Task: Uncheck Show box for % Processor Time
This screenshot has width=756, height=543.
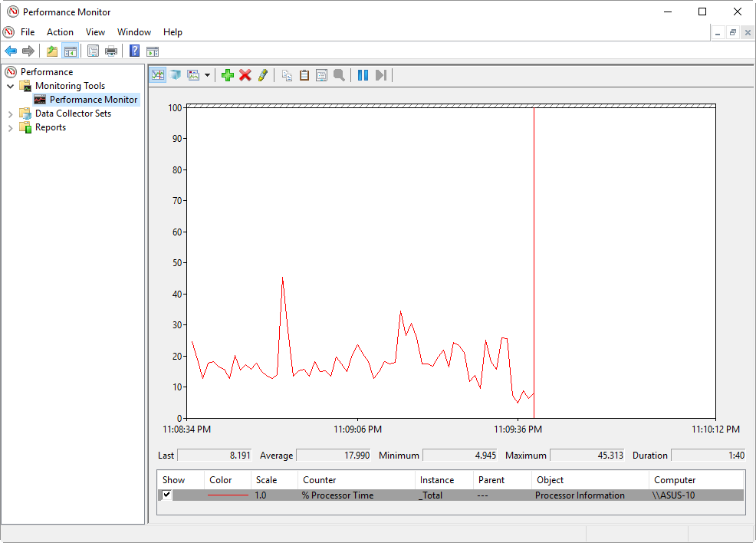Action: point(167,495)
